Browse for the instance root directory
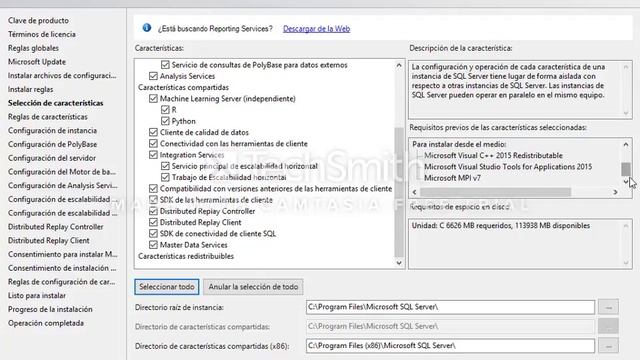 pos(608,307)
